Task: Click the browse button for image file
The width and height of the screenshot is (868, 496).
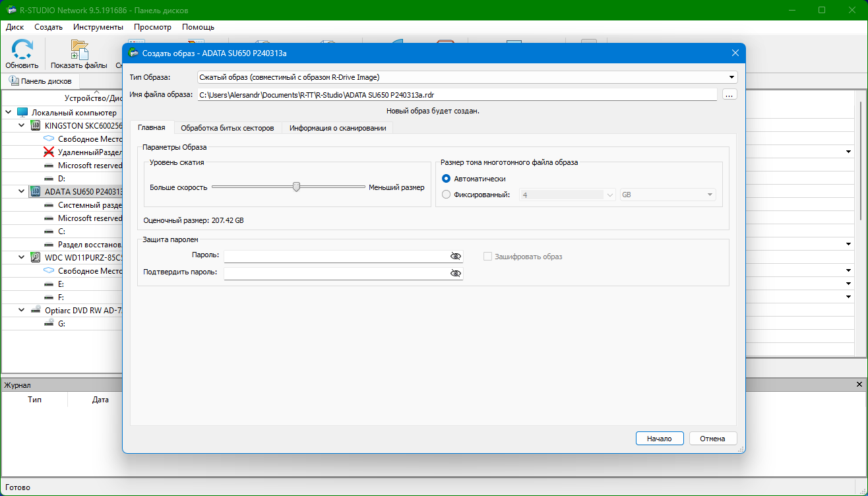Action: (x=729, y=95)
